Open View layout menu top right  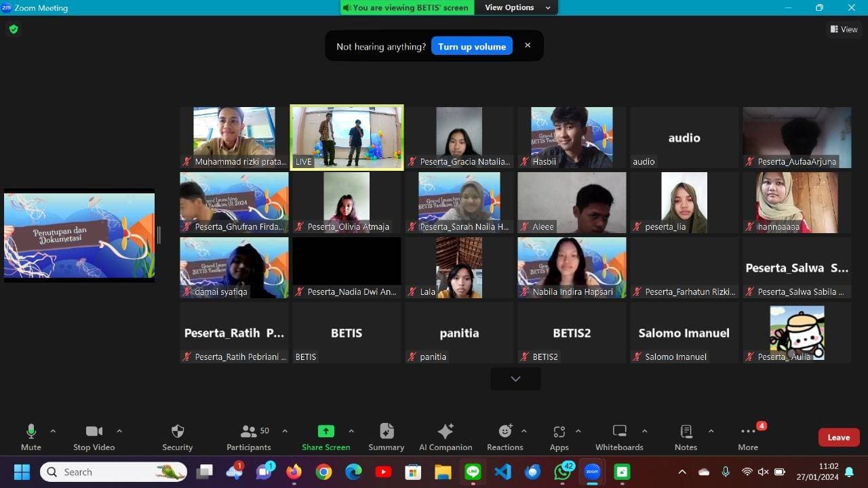pos(844,29)
